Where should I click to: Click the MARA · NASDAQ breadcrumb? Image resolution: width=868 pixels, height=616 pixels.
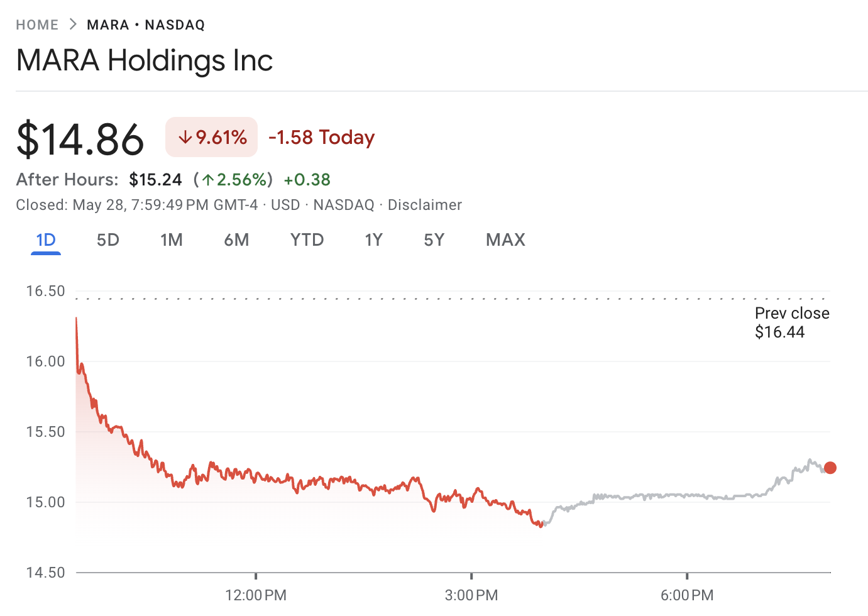[146, 25]
